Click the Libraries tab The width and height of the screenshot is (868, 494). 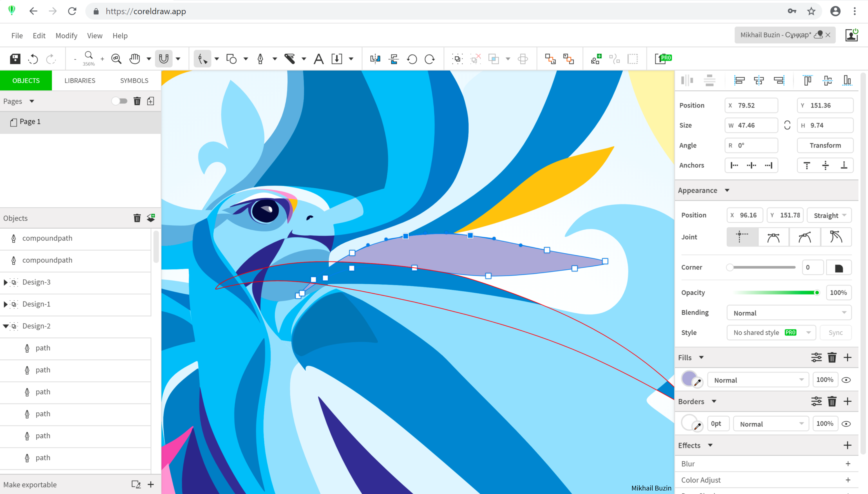click(x=79, y=80)
